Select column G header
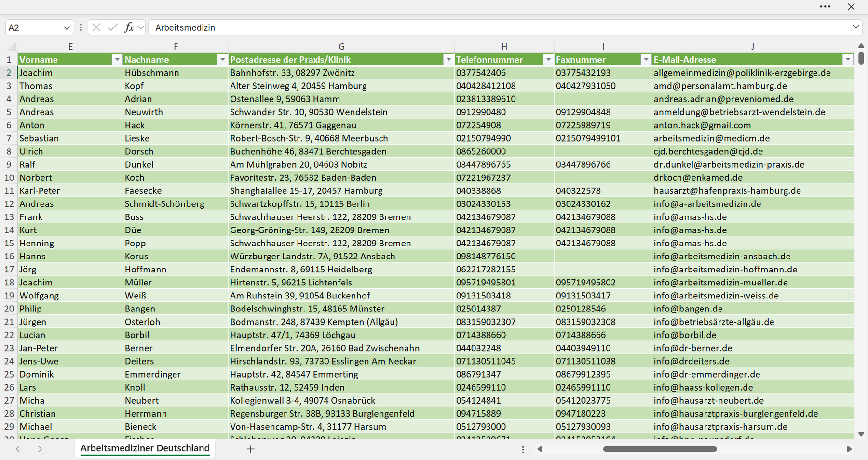The image size is (868, 460). pos(341,47)
